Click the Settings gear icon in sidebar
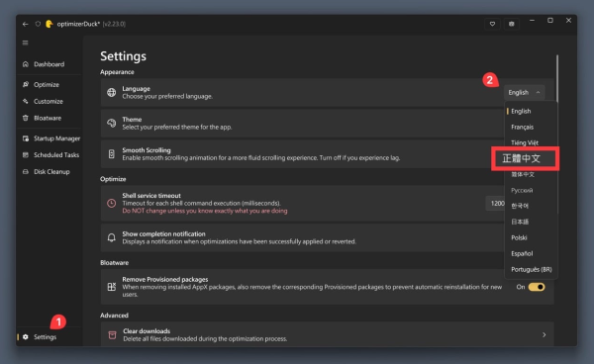The image size is (594, 364). pyautogui.click(x=26, y=336)
